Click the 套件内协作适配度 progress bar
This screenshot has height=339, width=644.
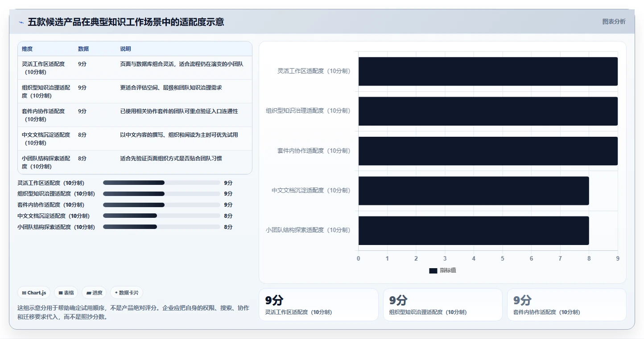[161, 205]
